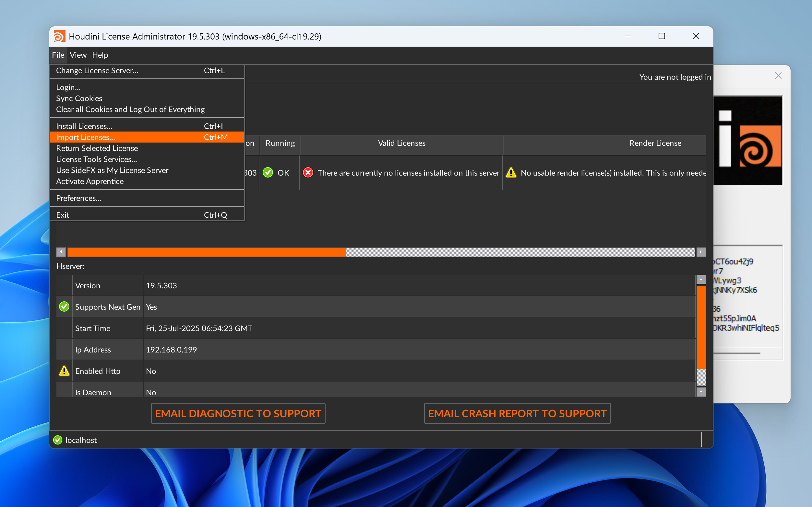Click the Valid Licenses column header
Screen dimensions: 812x507
(401, 143)
